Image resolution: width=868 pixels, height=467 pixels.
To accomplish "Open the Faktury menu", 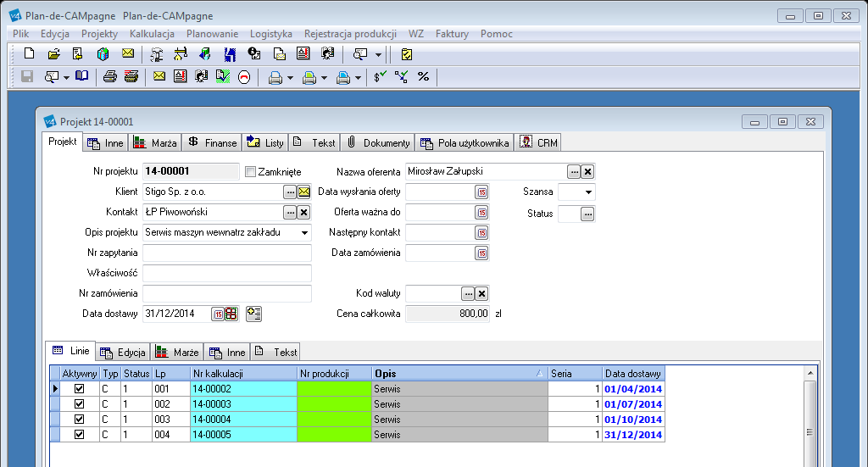I will coord(452,34).
